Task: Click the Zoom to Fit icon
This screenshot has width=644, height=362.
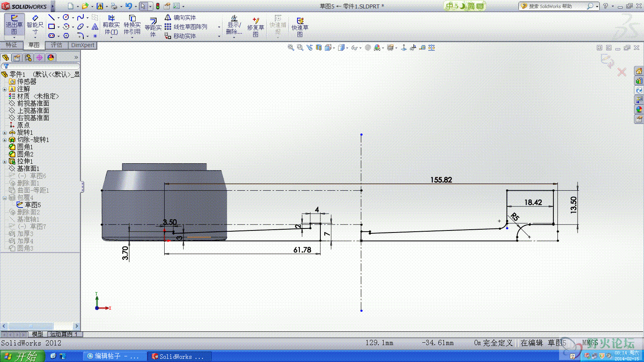Action: coord(291,47)
